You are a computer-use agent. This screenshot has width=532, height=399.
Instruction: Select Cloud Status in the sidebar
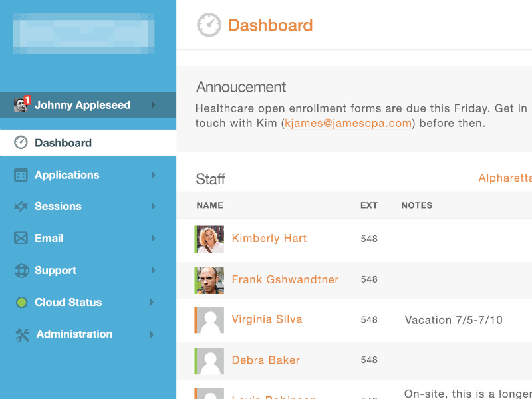pyautogui.click(x=68, y=302)
